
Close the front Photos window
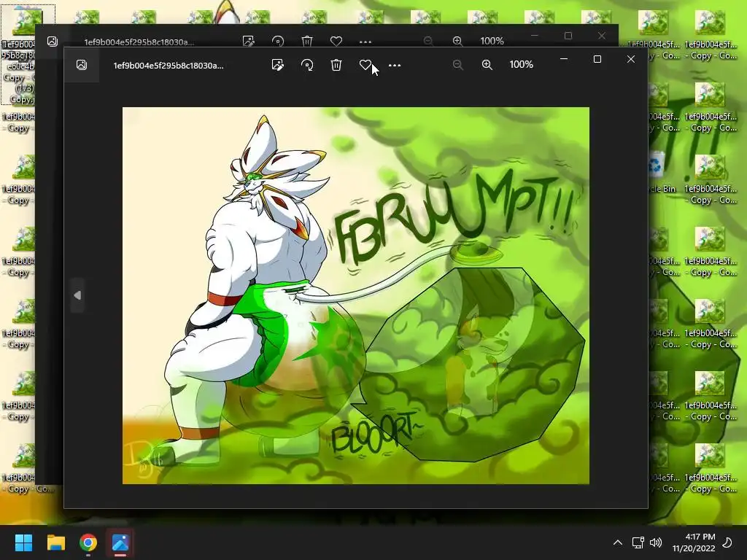[x=631, y=59]
